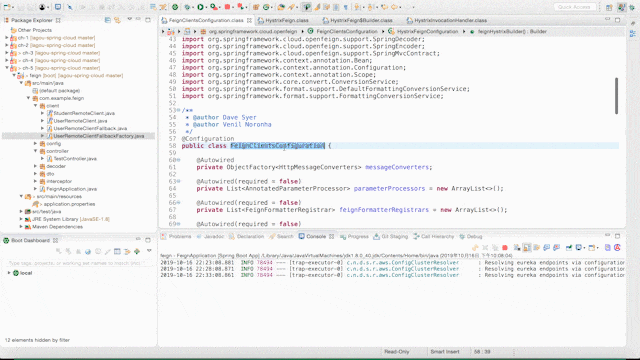Expand the config package
Viewport: 640px width, 360px height.
tap(36, 143)
